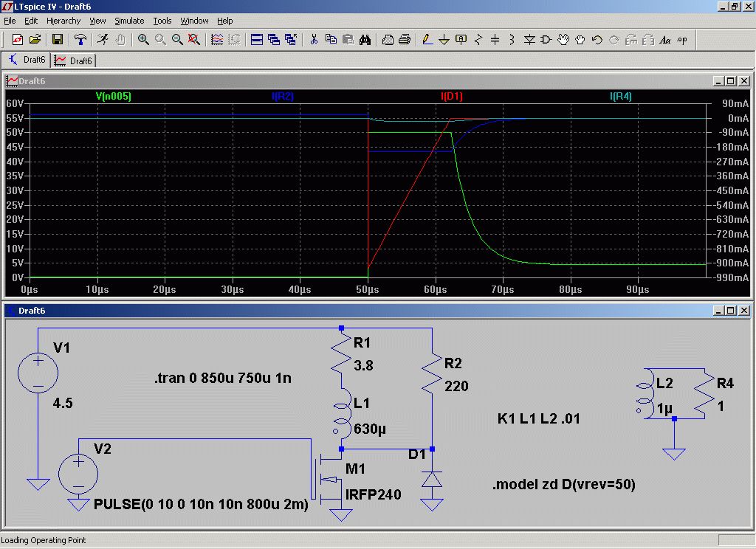Click the Tile windows horizontally icon

click(x=257, y=40)
